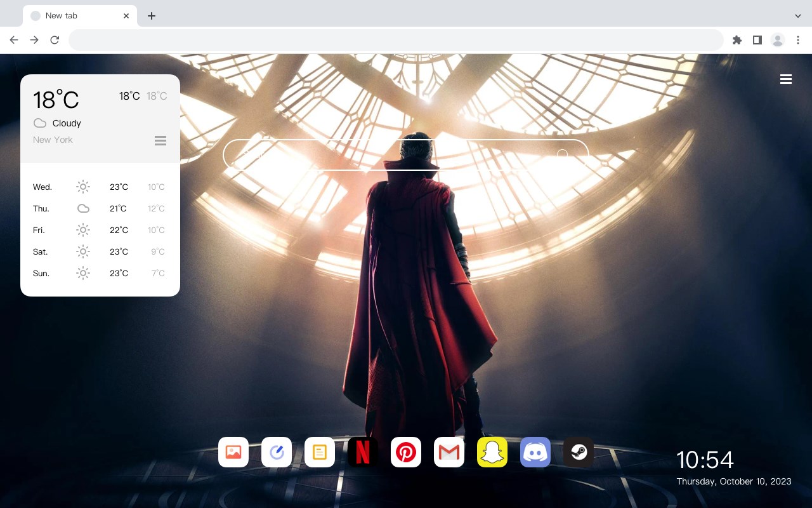Open the Snapchat shortcut
812x508 pixels.
coord(492,452)
